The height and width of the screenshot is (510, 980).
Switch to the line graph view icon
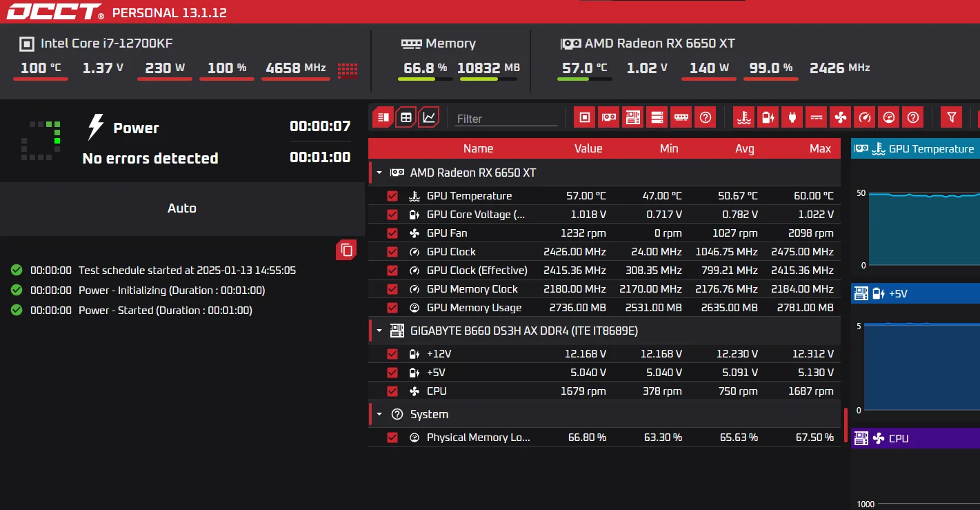[429, 117]
